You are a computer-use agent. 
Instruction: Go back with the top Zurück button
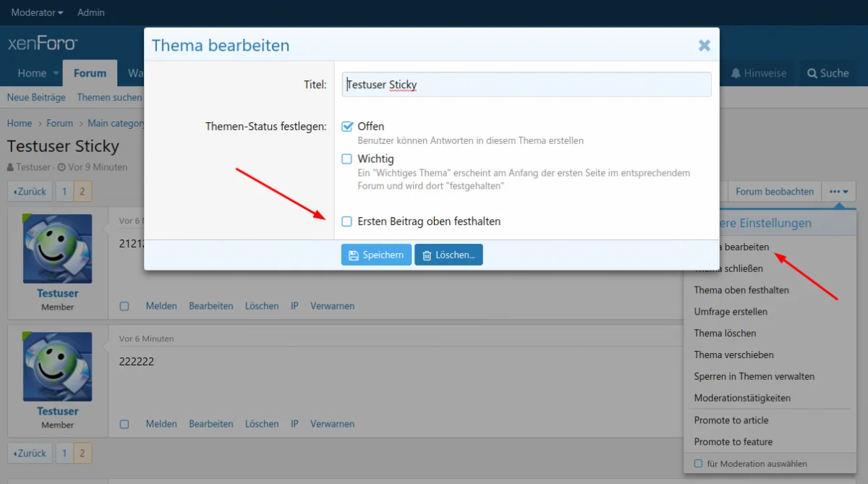click(30, 192)
